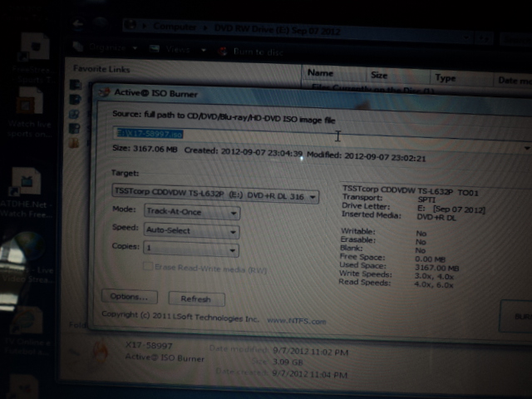The width and height of the screenshot is (532, 399).
Task: Click the drive icon in Explorer address bar
Action: click(131, 25)
